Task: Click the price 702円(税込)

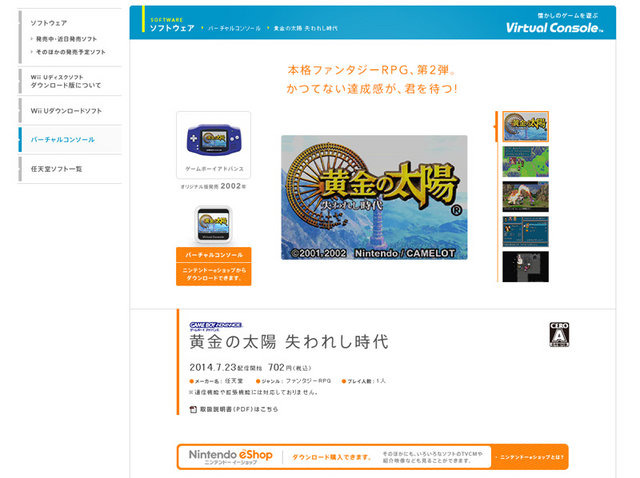Action: point(290,367)
